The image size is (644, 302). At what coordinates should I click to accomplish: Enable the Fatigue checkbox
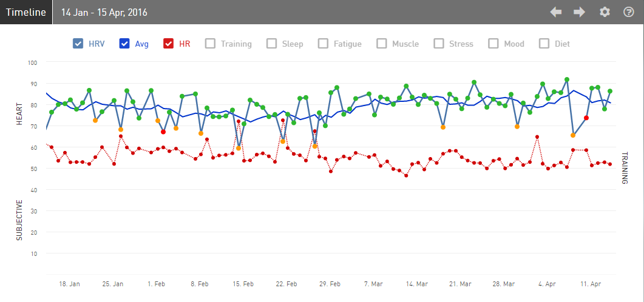coord(324,44)
